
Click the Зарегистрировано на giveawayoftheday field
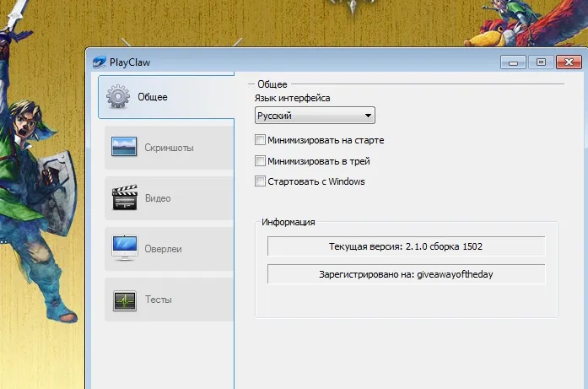click(x=406, y=274)
